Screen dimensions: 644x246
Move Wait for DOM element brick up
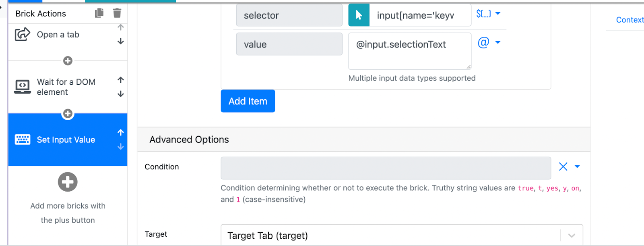(x=120, y=80)
